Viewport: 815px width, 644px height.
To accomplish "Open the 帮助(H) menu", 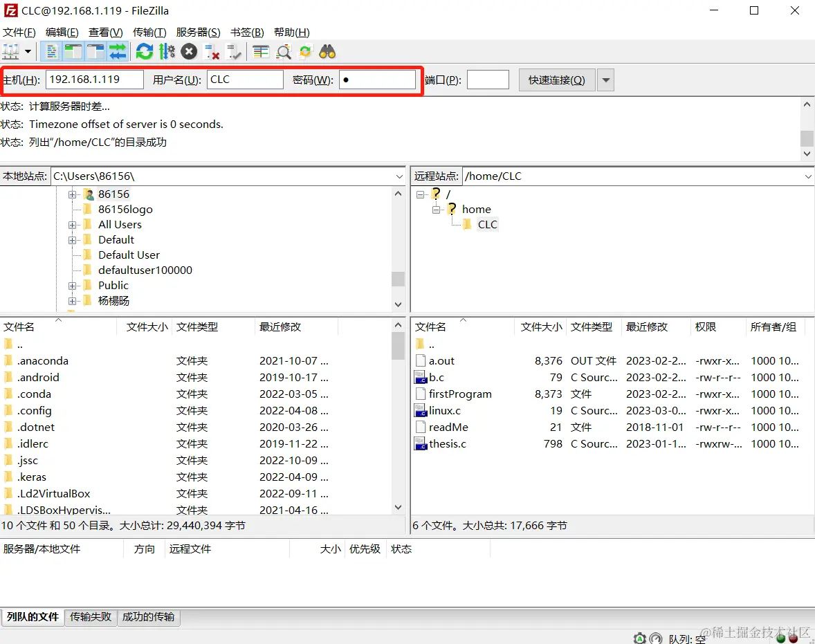I will pyautogui.click(x=291, y=33).
